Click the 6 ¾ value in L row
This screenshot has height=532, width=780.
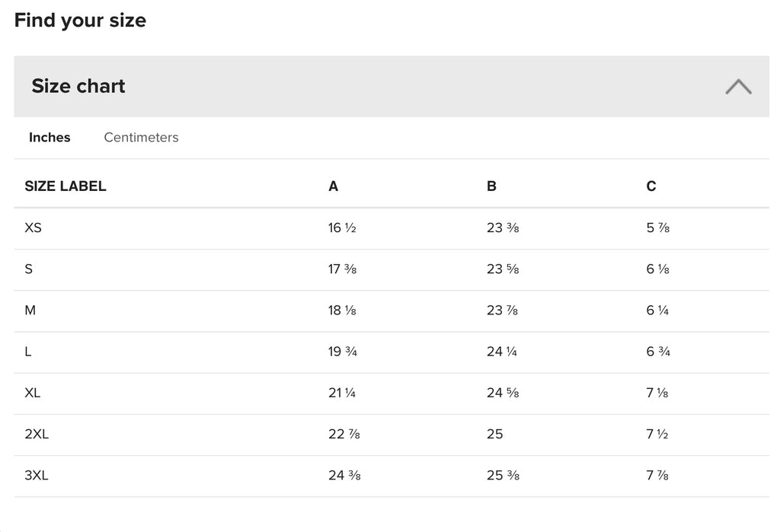[x=658, y=352]
